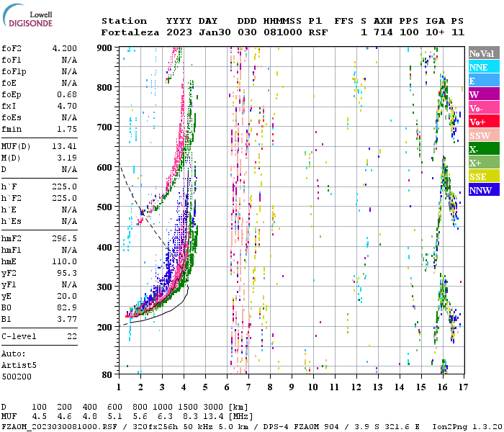Click the Artist5 auto-scaling label
504x432 pixels.
click(x=19, y=366)
